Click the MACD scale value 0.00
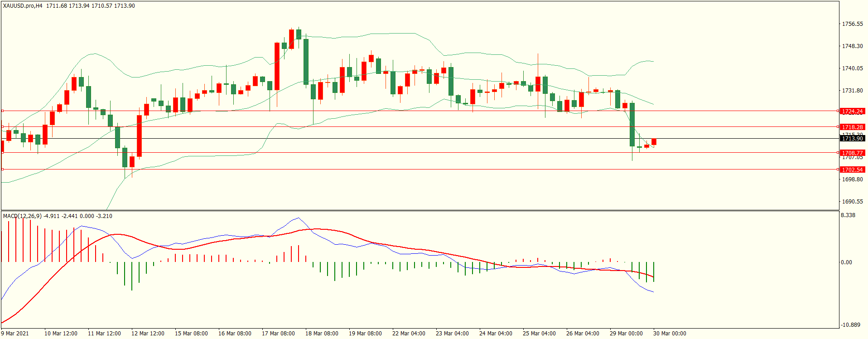868x339 pixels. tap(846, 262)
